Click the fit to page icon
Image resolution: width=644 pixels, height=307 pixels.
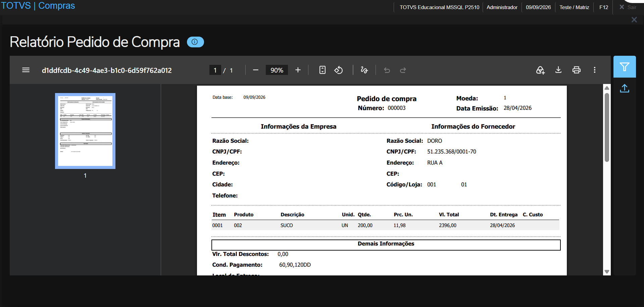pos(322,70)
